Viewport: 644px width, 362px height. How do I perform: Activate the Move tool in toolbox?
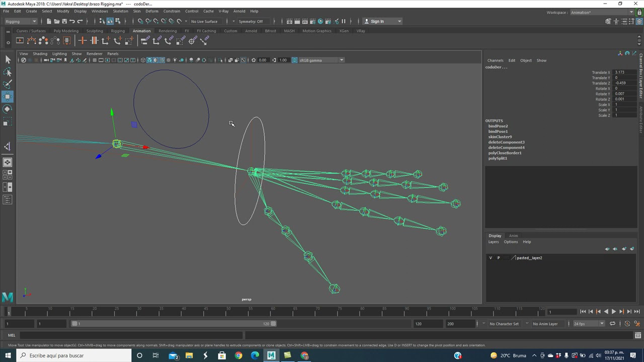[8, 97]
